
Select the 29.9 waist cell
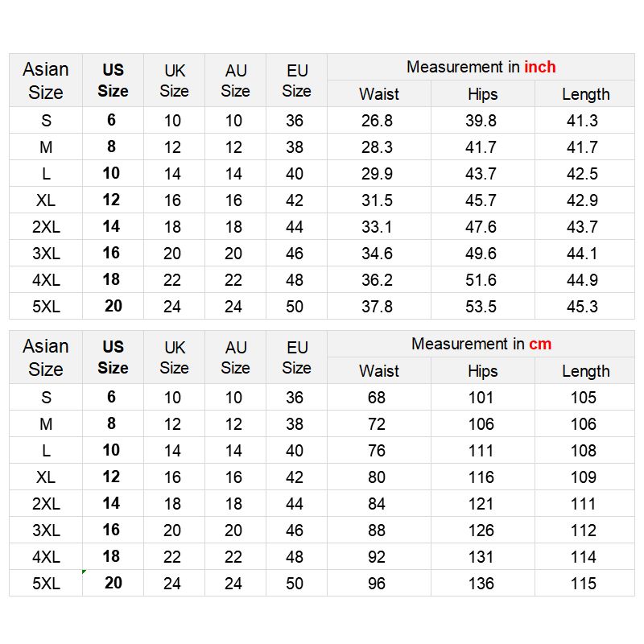(377, 174)
